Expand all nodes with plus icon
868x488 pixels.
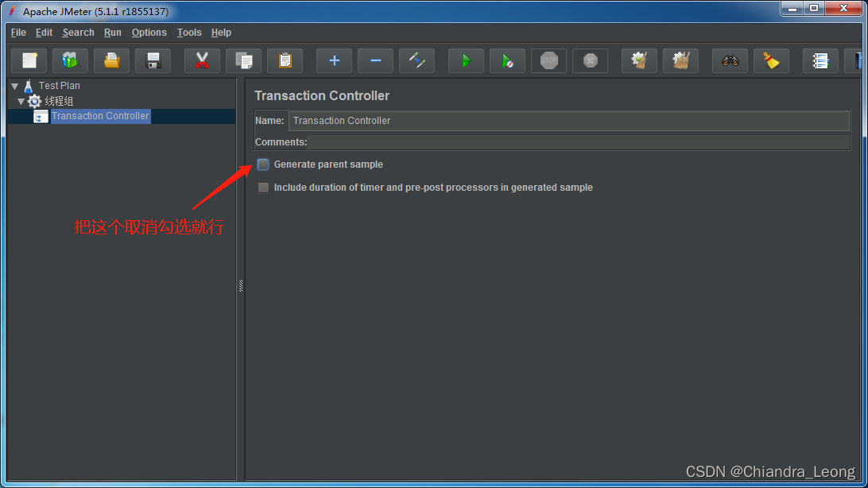point(335,60)
